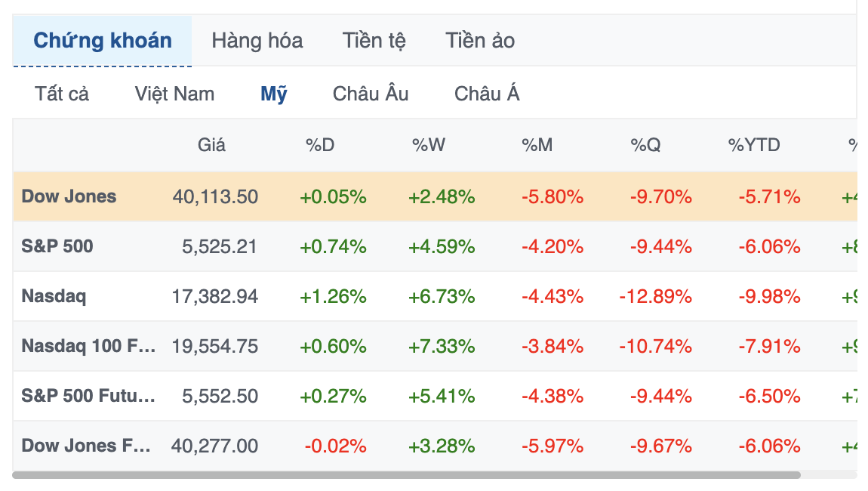Viewport: 868px width, 491px height.
Task: Show Châu Âu market indices
Action: click(x=371, y=94)
